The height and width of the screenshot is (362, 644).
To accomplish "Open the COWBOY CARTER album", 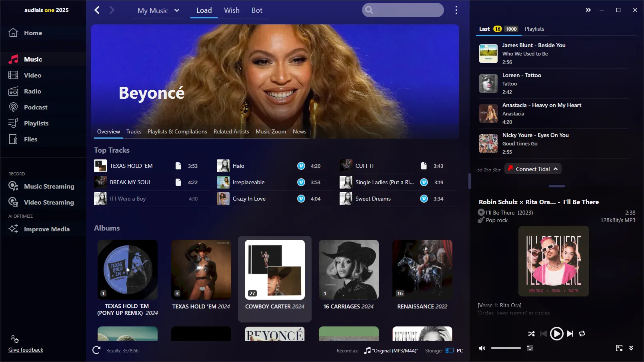I will (x=275, y=278).
